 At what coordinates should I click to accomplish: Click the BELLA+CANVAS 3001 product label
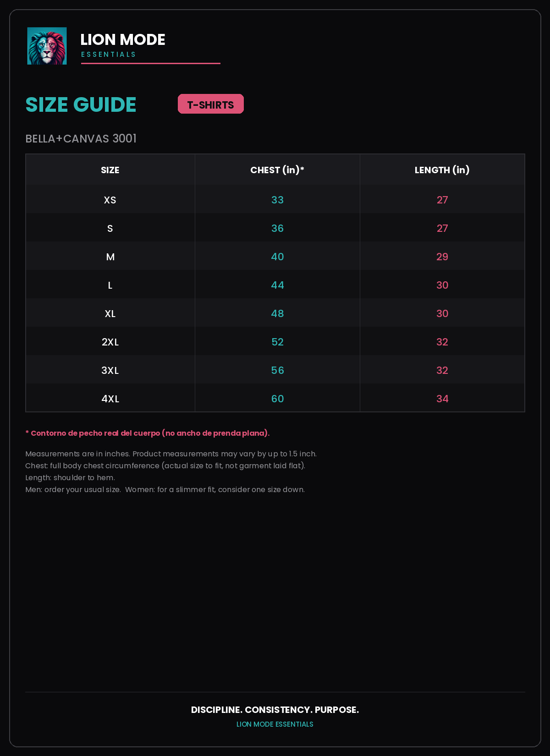81,138
